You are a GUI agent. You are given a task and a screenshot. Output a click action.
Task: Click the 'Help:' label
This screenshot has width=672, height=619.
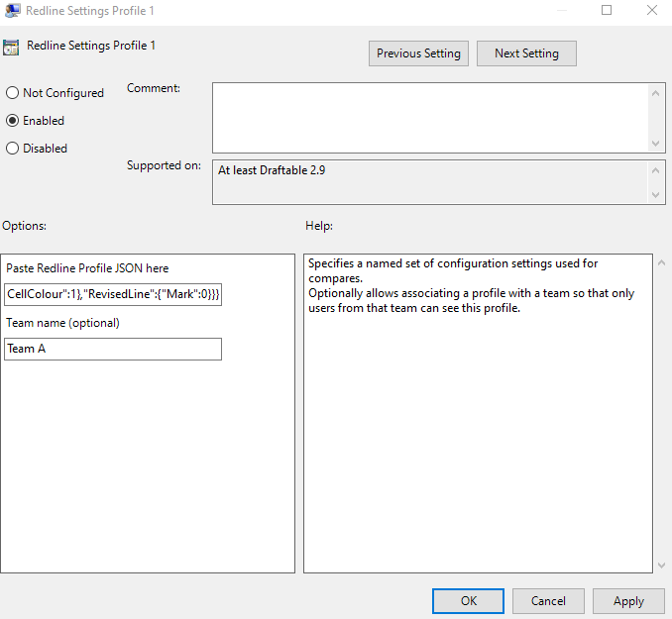point(319,226)
